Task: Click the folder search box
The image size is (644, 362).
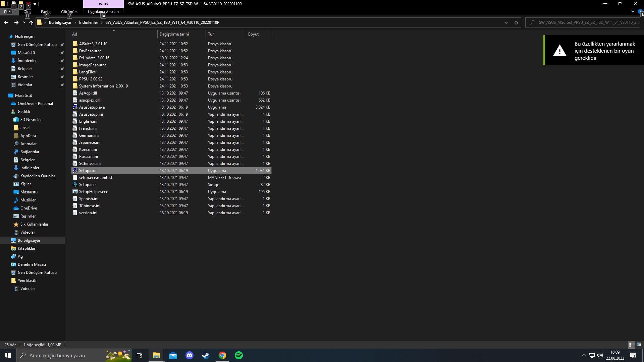Action: pyautogui.click(x=585, y=22)
